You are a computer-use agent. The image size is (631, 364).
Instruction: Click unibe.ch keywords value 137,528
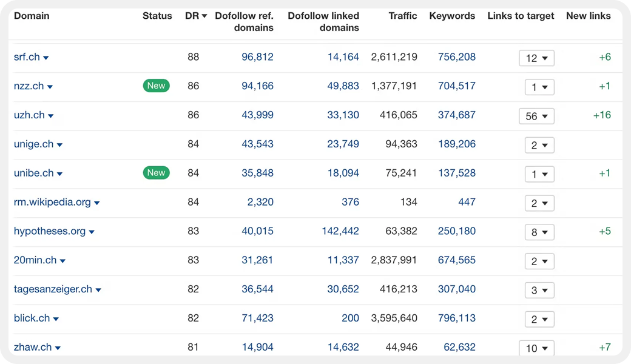click(457, 173)
